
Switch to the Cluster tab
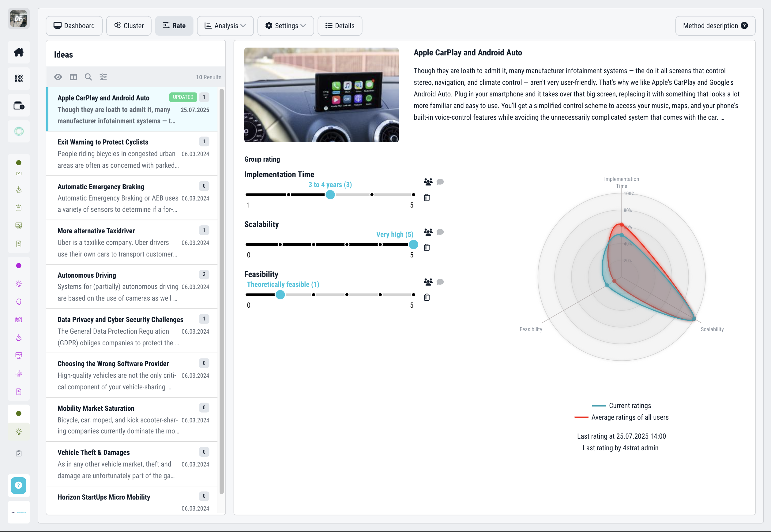pyautogui.click(x=129, y=26)
